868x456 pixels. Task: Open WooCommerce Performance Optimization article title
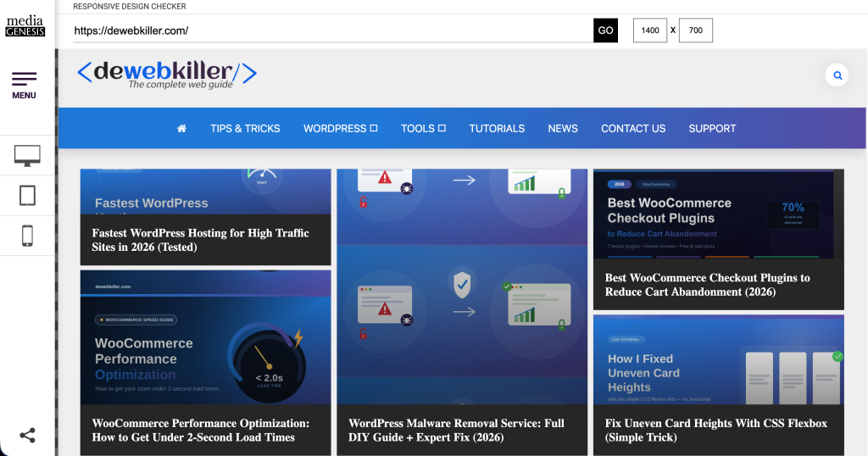(x=200, y=430)
